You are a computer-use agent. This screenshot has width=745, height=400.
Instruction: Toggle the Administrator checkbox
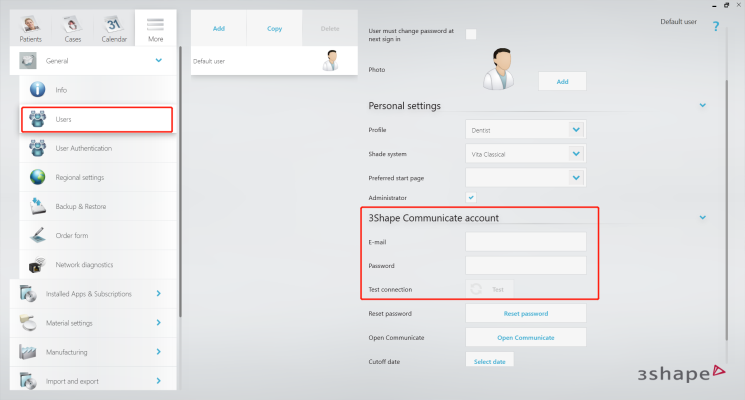click(x=471, y=197)
